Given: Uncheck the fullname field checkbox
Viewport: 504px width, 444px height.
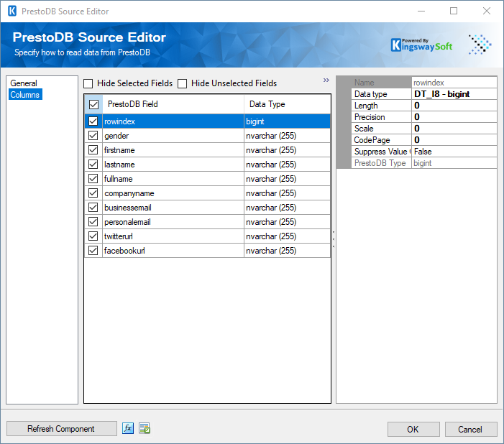Looking at the screenshot, I should click(93, 179).
